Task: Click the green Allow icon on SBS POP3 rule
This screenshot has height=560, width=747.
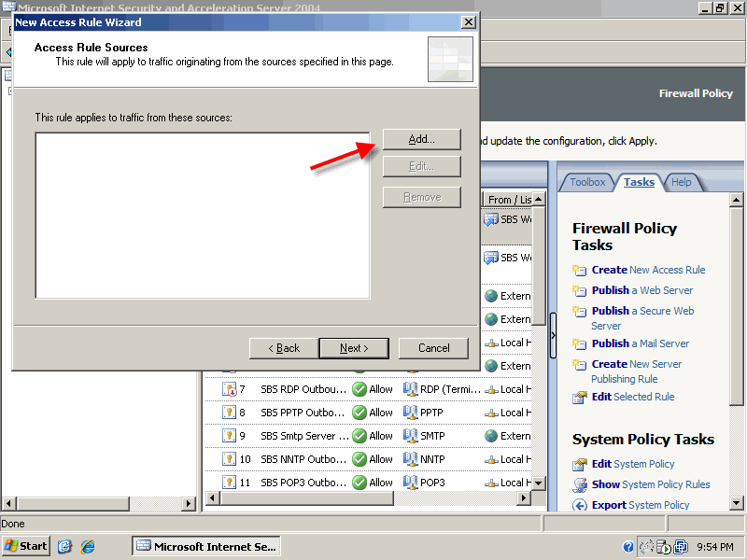Action: [359, 483]
